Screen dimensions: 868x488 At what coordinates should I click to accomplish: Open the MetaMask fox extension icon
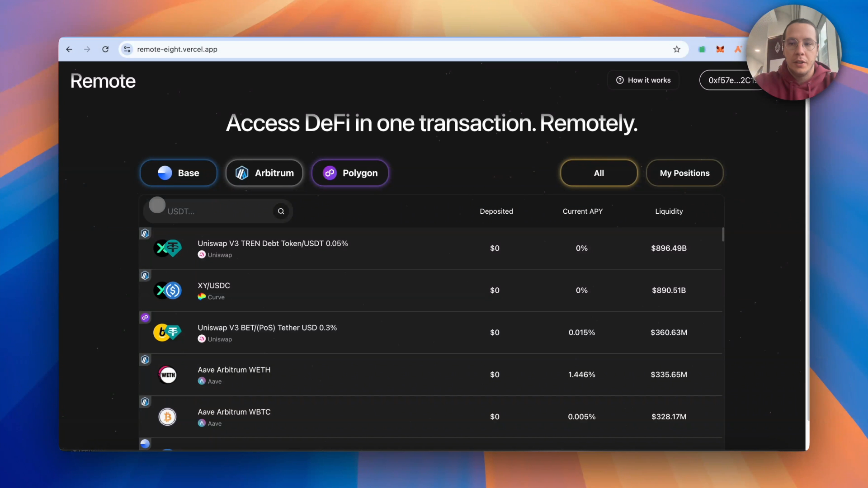click(x=720, y=49)
